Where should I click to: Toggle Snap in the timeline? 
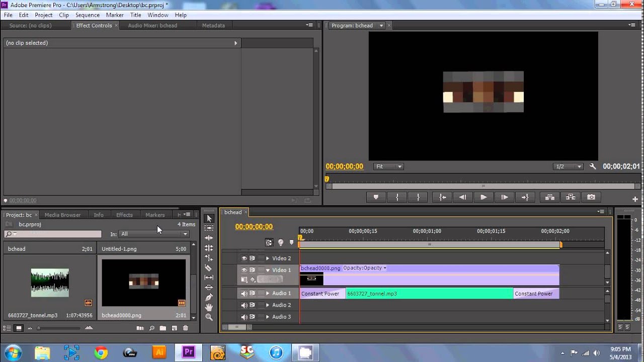pos(269,242)
